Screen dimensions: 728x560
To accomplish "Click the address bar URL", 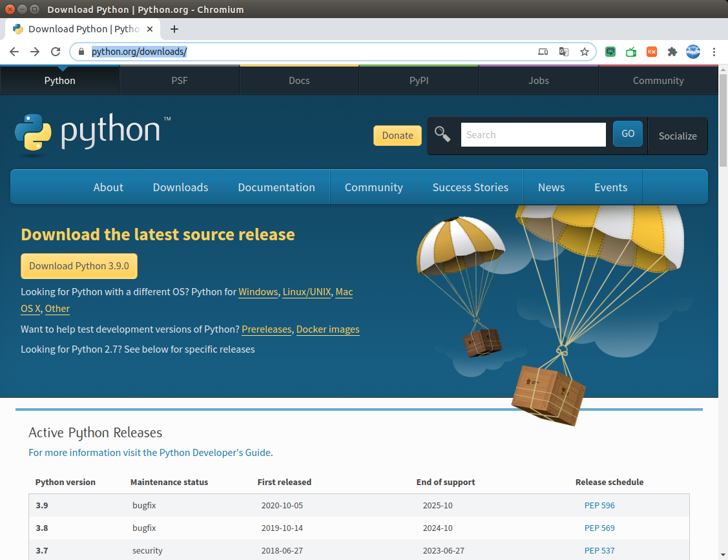I will [x=140, y=52].
